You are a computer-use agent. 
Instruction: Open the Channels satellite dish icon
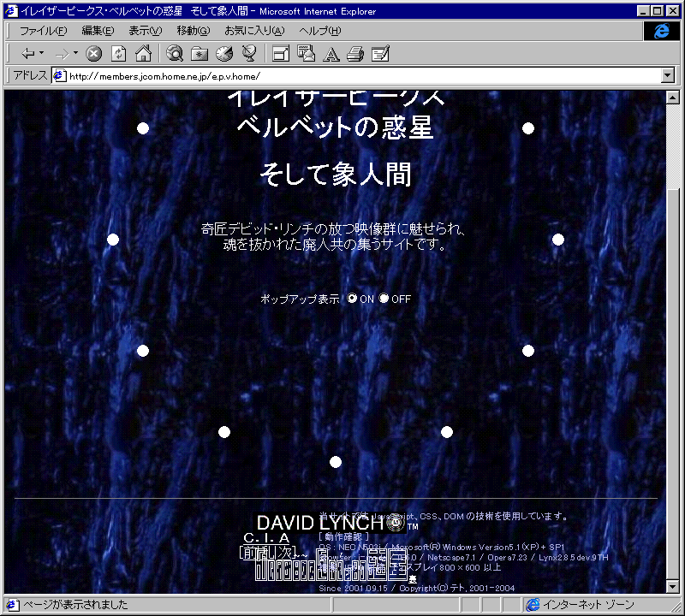[249, 53]
